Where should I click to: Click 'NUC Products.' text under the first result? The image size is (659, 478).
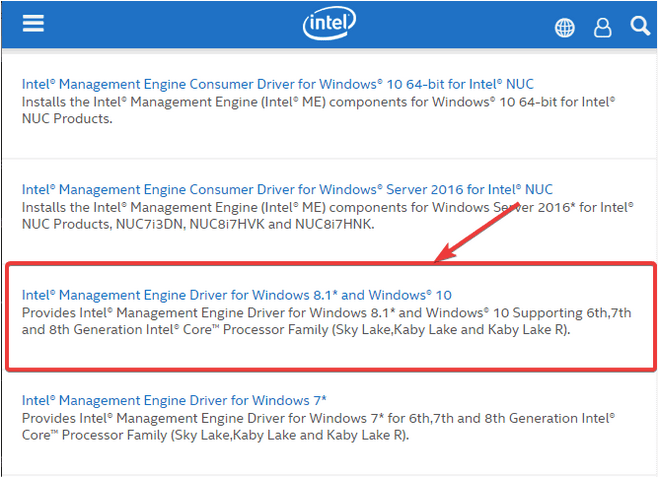point(67,119)
